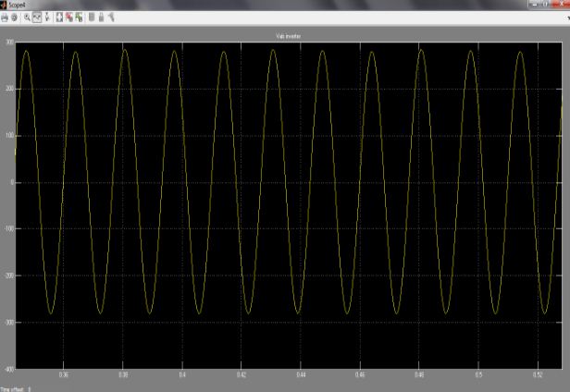Click the lock axes selection icon
The width and height of the screenshot is (570, 392).
(102, 18)
